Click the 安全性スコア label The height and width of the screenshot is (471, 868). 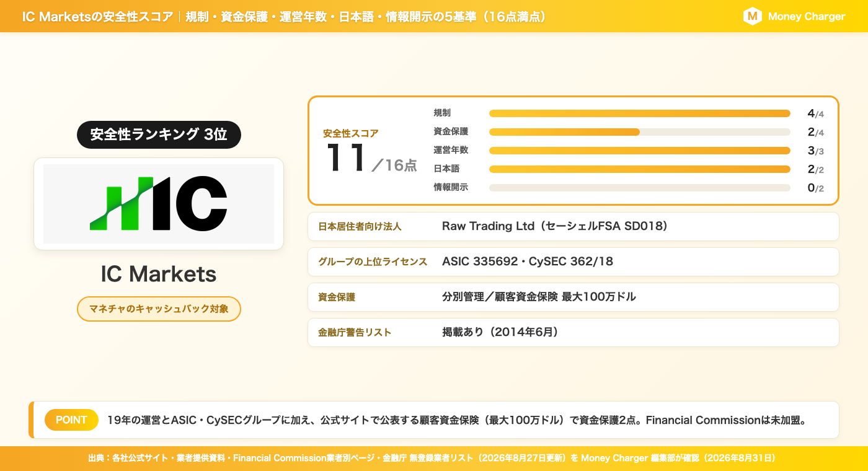351,133
